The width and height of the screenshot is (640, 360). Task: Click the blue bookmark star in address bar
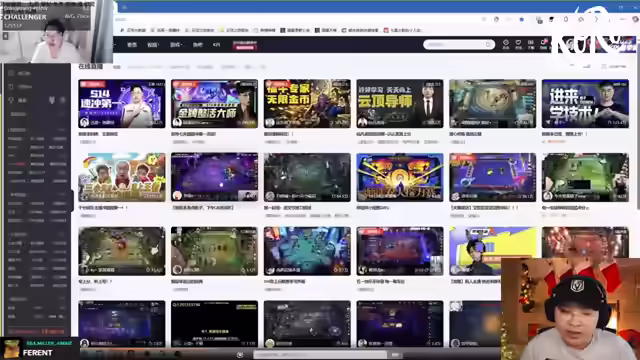pos(521,19)
